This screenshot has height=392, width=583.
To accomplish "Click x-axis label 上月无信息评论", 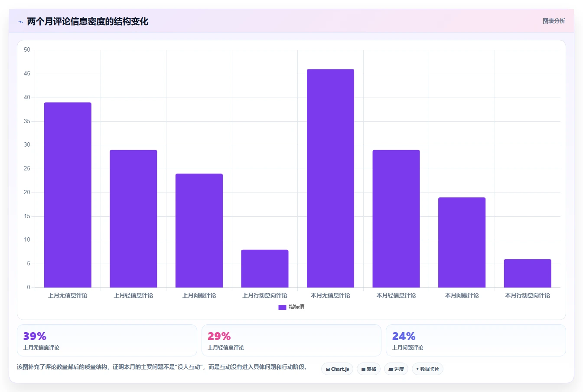I will pos(68,295).
